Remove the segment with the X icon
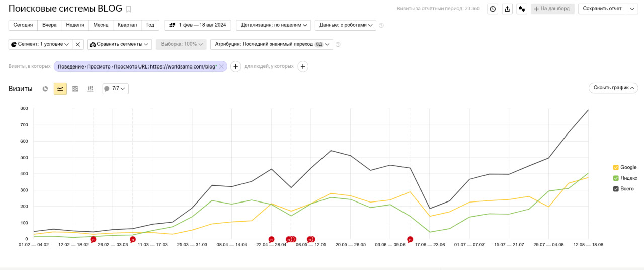The height and width of the screenshot is (270, 644). pos(78,44)
